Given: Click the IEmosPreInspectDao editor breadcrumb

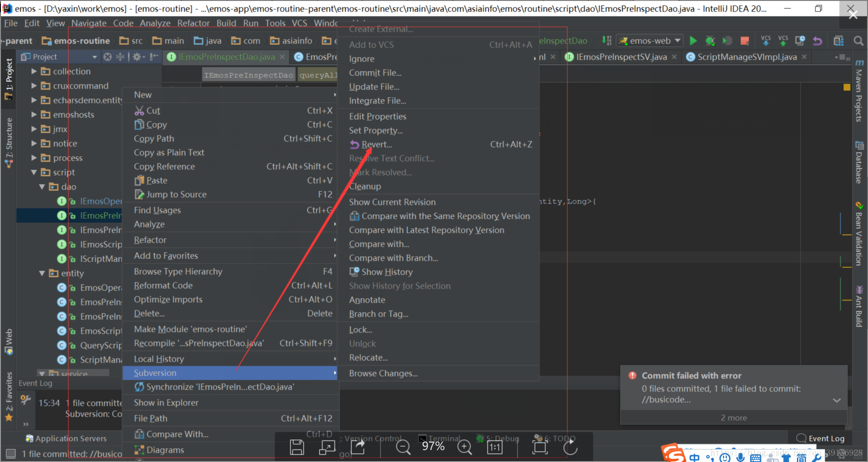Looking at the screenshot, I should click(249, 75).
